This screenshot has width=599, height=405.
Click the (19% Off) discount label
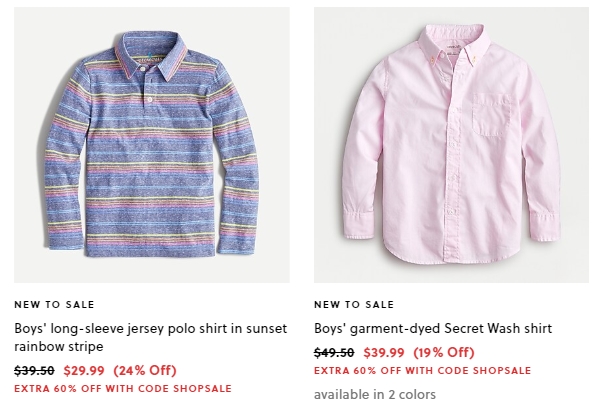tap(444, 352)
